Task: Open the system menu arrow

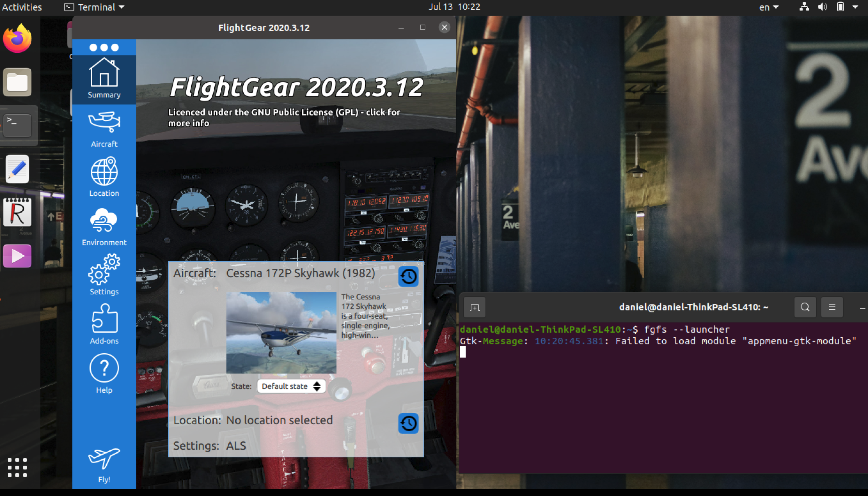Action: point(855,7)
